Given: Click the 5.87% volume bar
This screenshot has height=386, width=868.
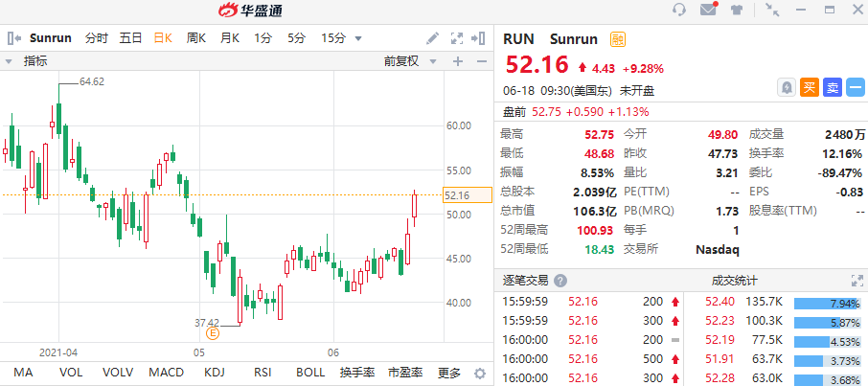Looking at the screenshot, I should (x=827, y=323).
